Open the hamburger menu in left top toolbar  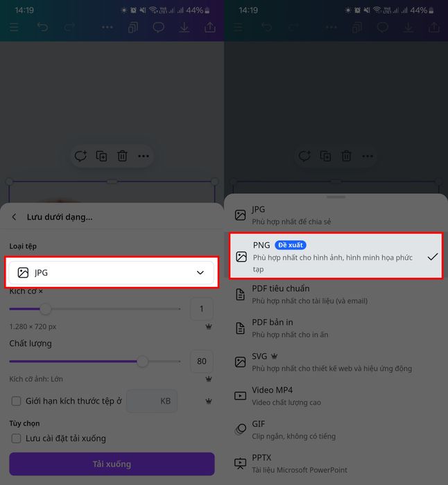[x=15, y=27]
